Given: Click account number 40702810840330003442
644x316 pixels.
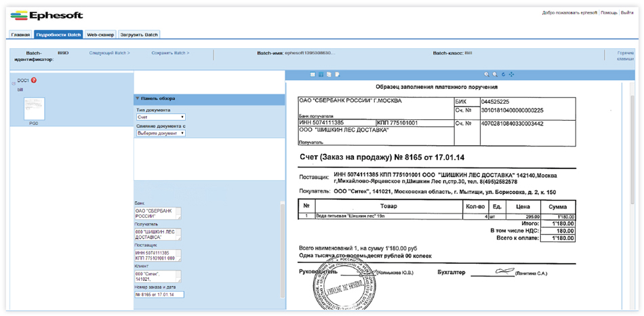Looking at the screenshot, I should 512,123.
